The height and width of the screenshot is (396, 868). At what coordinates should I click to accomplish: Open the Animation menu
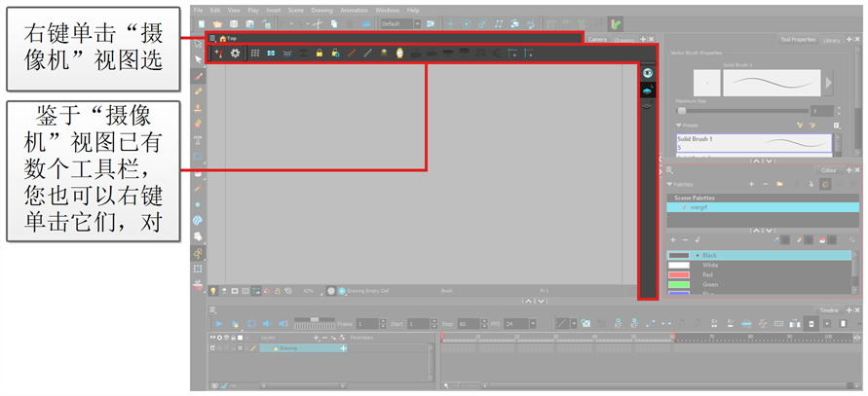coord(354,10)
